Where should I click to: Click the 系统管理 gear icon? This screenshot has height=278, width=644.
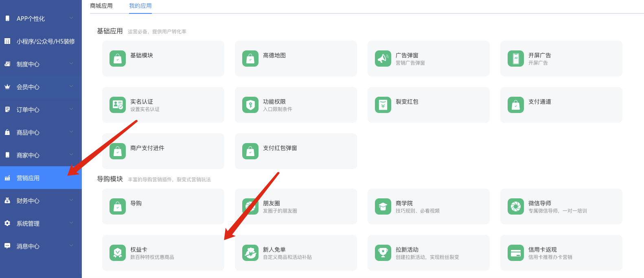pos(7,223)
